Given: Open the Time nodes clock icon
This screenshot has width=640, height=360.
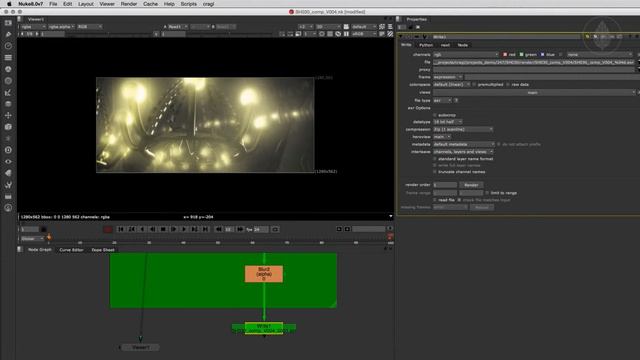Looking at the screenshot, I should [x=8, y=46].
